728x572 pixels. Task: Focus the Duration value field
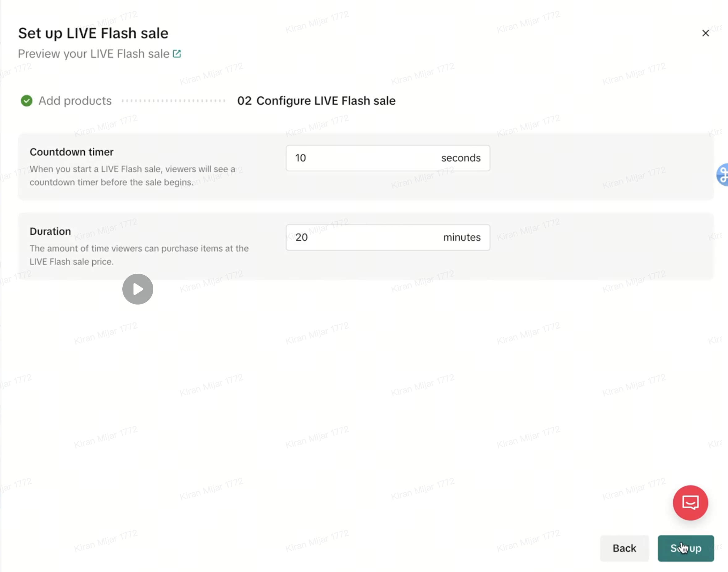pyautogui.click(x=362, y=238)
